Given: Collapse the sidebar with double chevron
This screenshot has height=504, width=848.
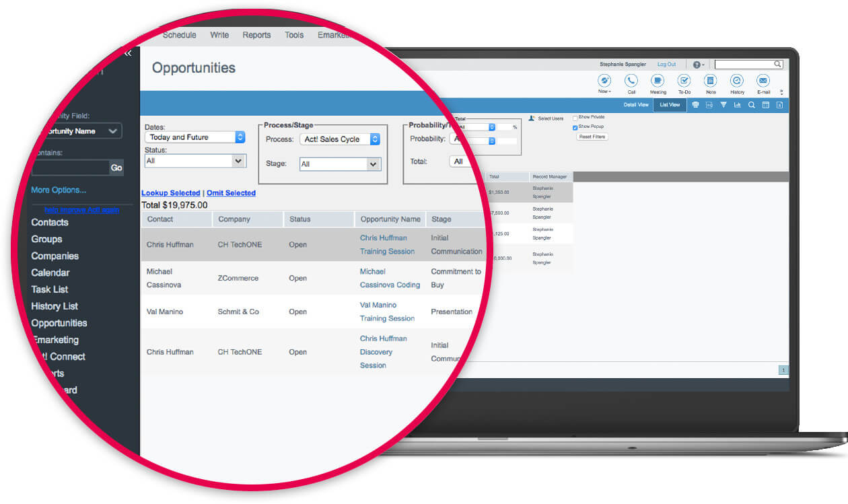Looking at the screenshot, I should pyautogui.click(x=128, y=54).
